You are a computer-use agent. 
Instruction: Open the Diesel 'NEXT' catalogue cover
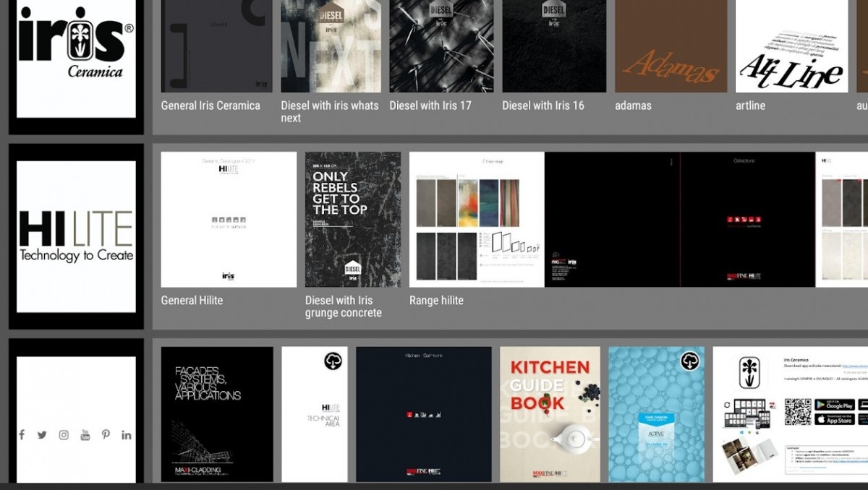[x=331, y=46]
